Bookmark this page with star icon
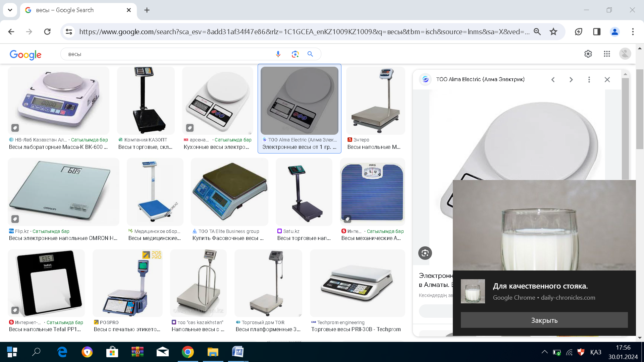Screen dimensions: 644x362 [553, 32]
